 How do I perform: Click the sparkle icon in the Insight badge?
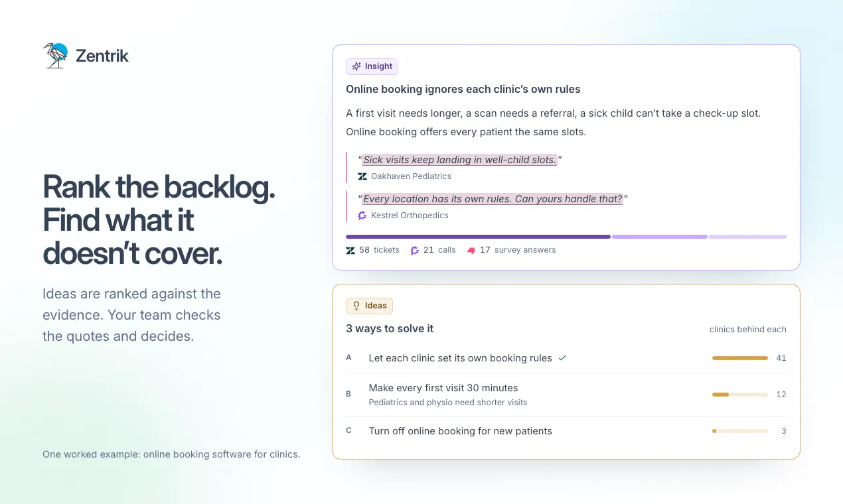click(x=356, y=66)
